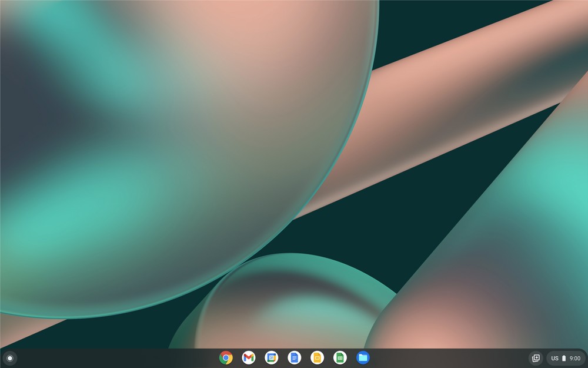Click the circular Launcher button
The image size is (588, 368).
tap(10, 358)
